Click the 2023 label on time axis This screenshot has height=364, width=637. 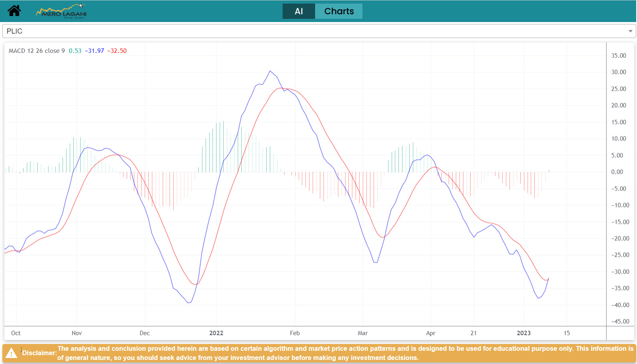[524, 333]
